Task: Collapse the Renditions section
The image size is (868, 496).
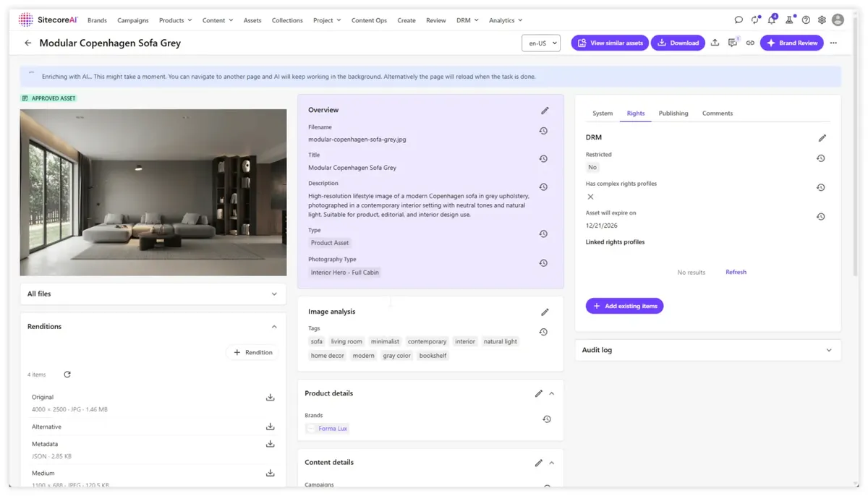Action: (274, 327)
